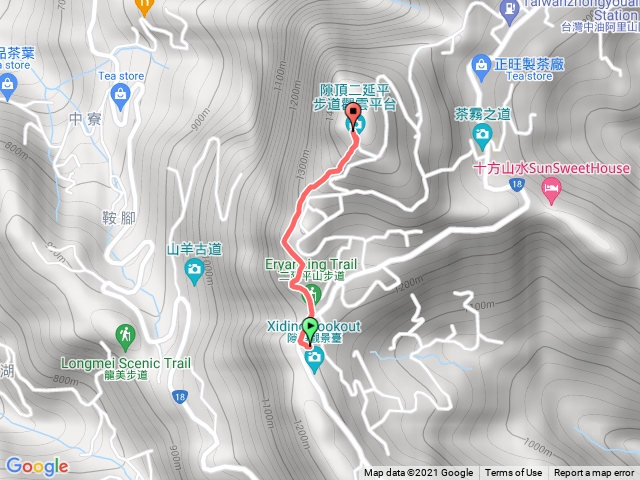Viewport: 640px width, 480px height.
Task: Click the Eryanping Trail green hiking pin
Action: (312, 294)
